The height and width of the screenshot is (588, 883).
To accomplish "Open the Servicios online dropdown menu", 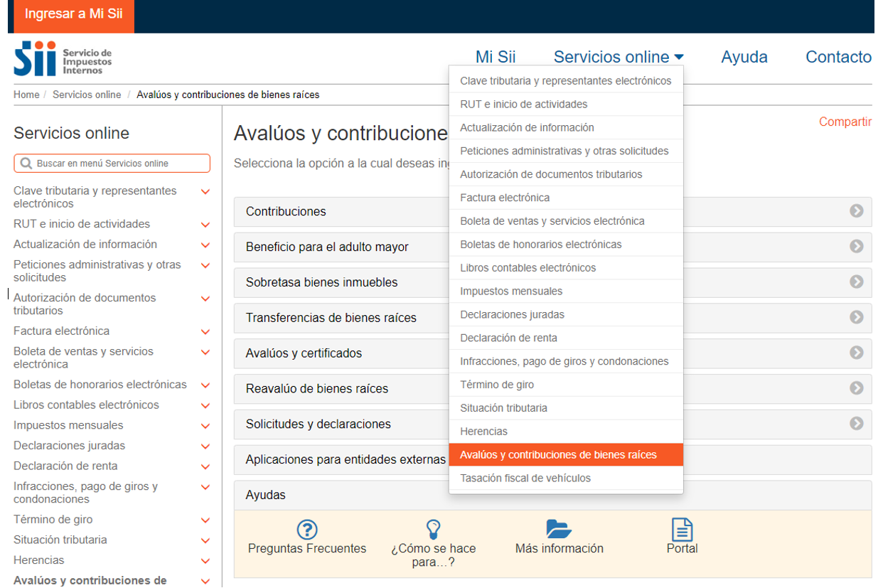I will click(619, 57).
